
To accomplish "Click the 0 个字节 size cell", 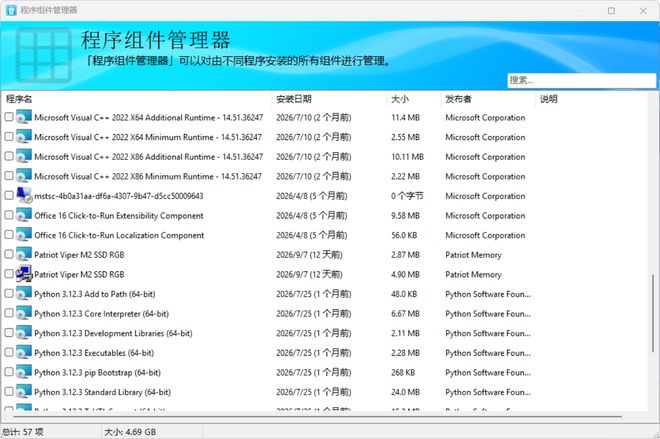I will pos(407,196).
